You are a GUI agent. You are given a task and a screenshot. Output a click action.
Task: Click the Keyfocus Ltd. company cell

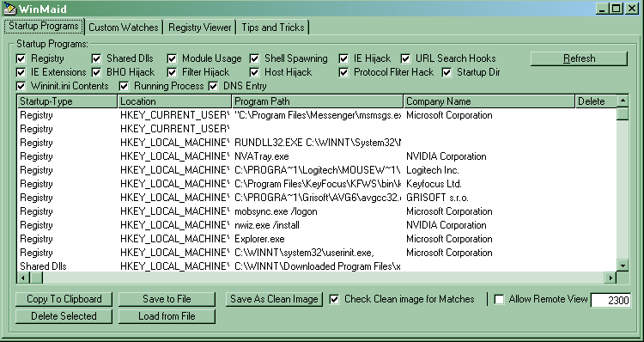click(x=434, y=184)
